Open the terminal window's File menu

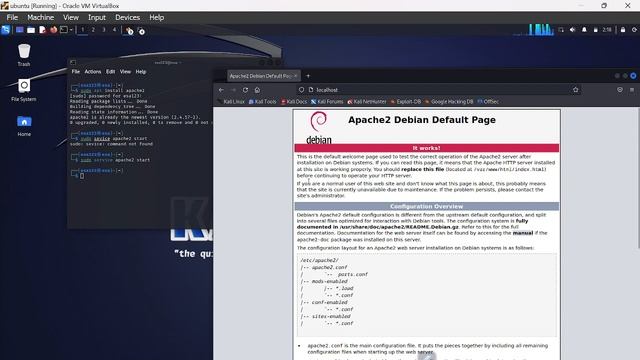(x=76, y=71)
